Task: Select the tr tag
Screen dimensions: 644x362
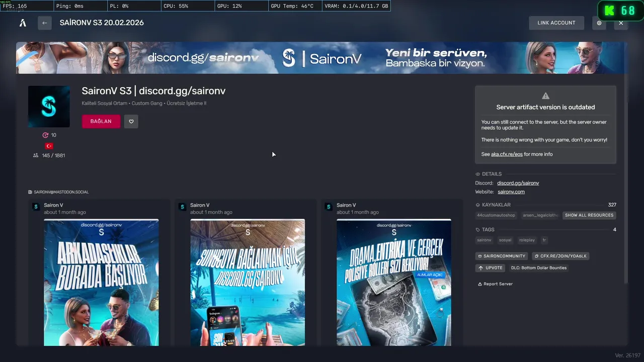Action: pos(544,240)
